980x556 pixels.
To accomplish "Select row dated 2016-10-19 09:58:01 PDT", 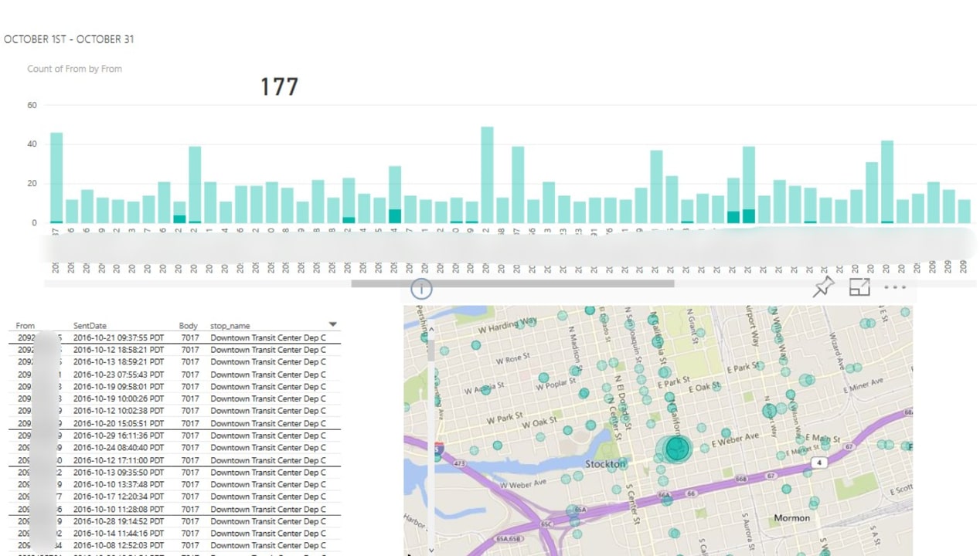I will coord(175,387).
